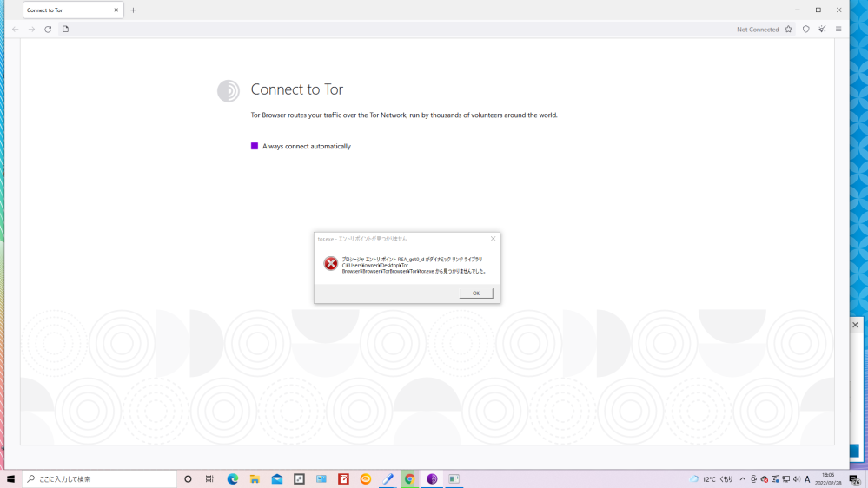Toggle Always connect automatically checkbox
The height and width of the screenshot is (488, 868).
255,146
